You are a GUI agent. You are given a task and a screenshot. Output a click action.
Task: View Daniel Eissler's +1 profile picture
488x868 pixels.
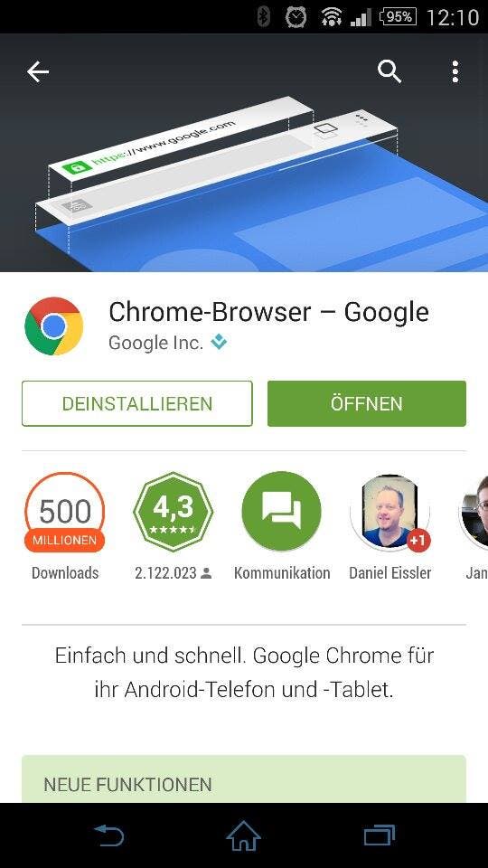(390, 512)
